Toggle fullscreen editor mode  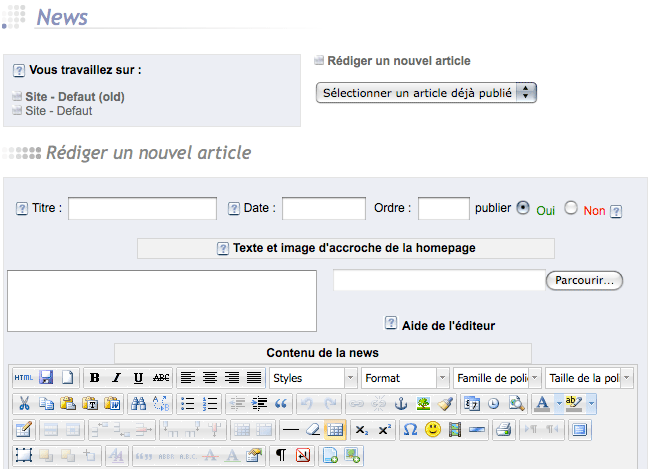[x=580, y=430]
